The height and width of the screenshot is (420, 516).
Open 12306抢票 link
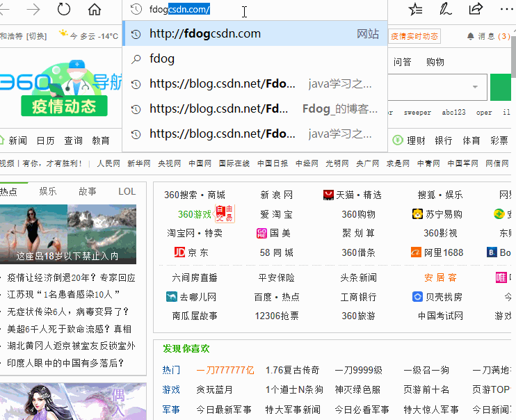tap(277, 316)
